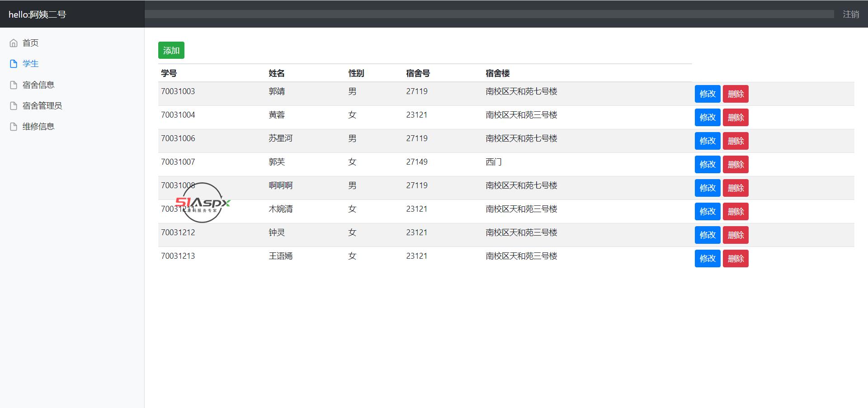868x408 pixels.
Task: Click the file icon beside 维修信息
Action: pos(14,127)
